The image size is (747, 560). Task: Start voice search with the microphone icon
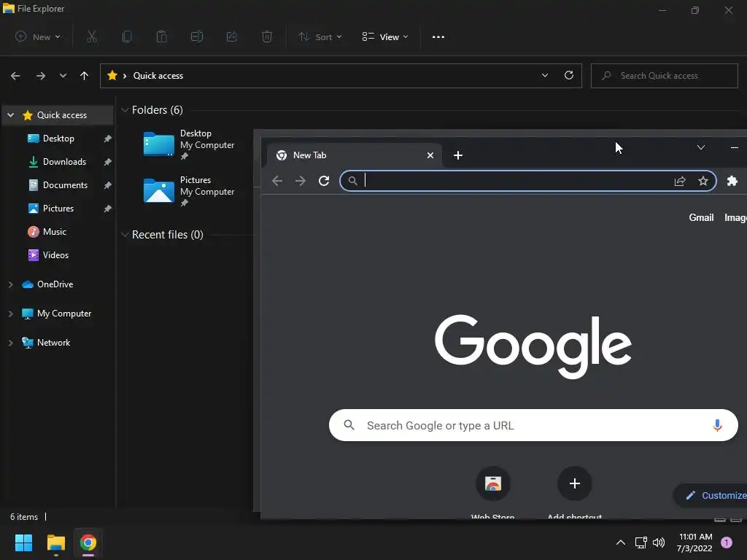pyautogui.click(x=717, y=425)
